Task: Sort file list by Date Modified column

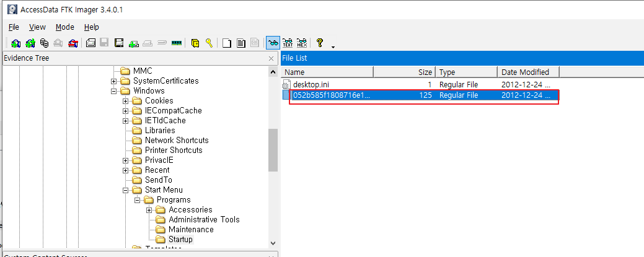Action: click(x=529, y=72)
